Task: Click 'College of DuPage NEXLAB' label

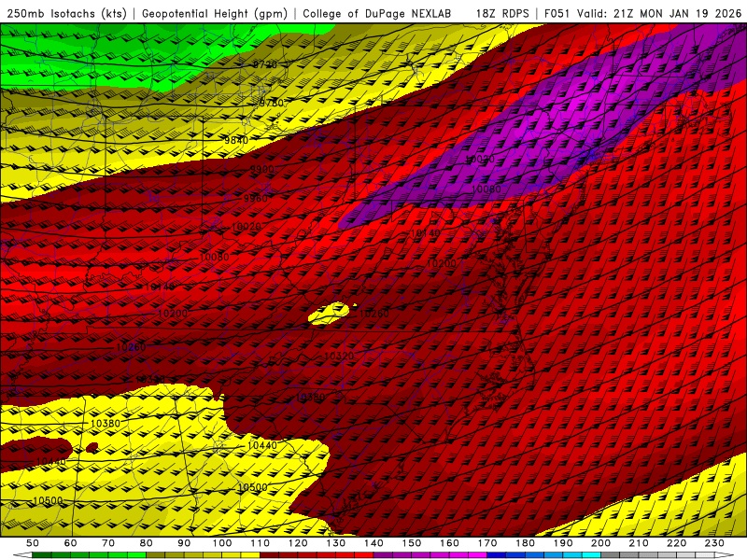Action: [x=376, y=13]
